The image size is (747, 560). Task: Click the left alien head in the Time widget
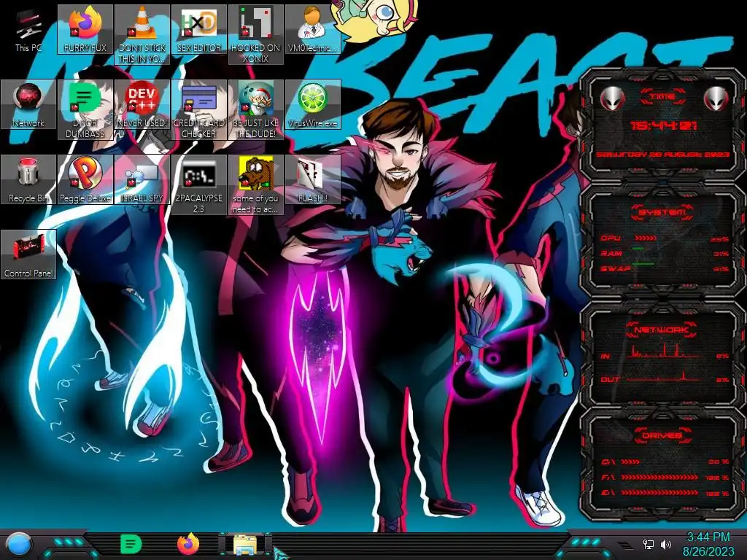coord(612,99)
